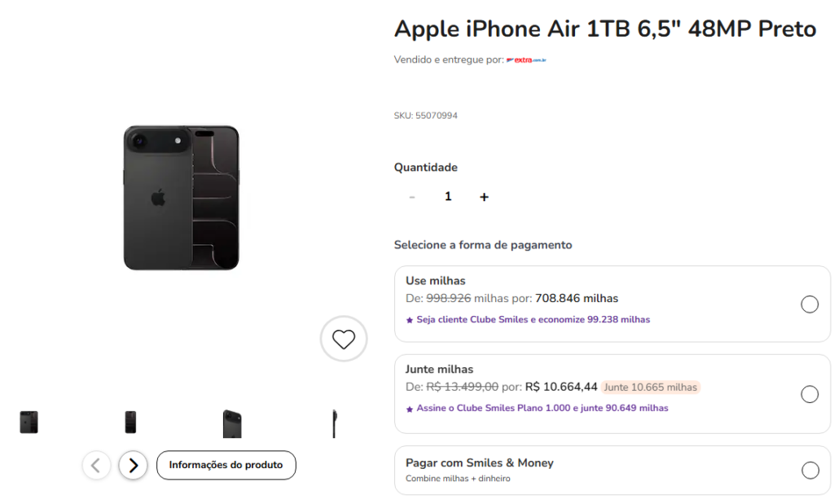834x504 pixels.
Task: Select first product thumbnail image
Action: [x=29, y=422]
